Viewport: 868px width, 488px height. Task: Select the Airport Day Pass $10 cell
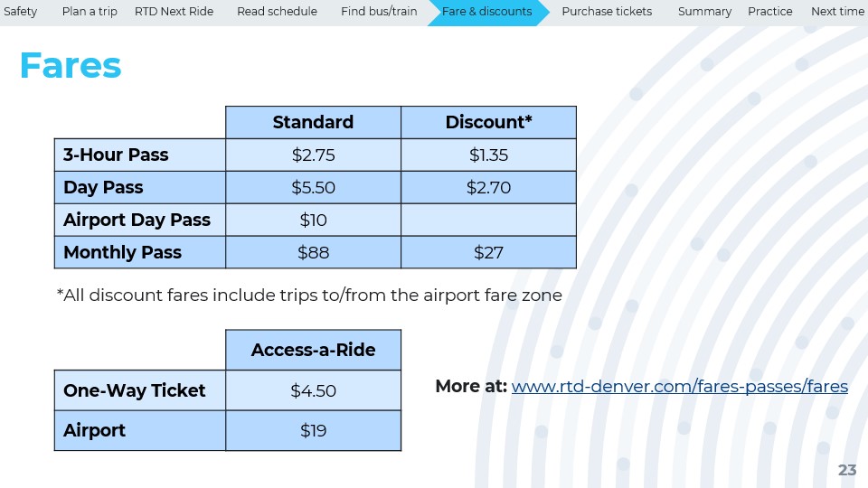313,220
